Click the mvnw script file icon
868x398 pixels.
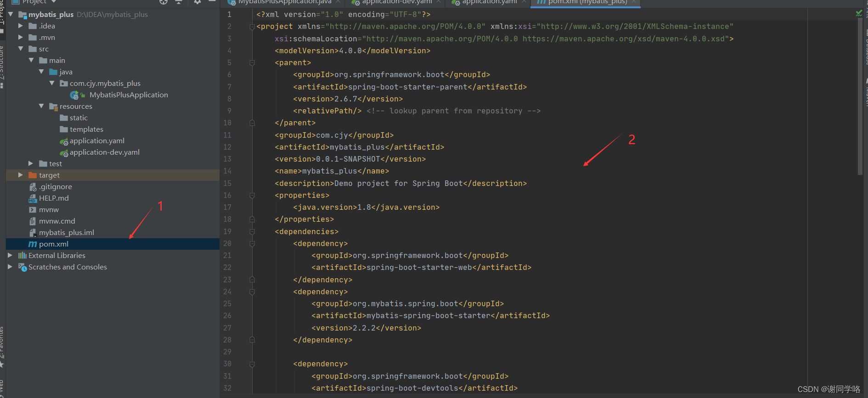click(33, 210)
